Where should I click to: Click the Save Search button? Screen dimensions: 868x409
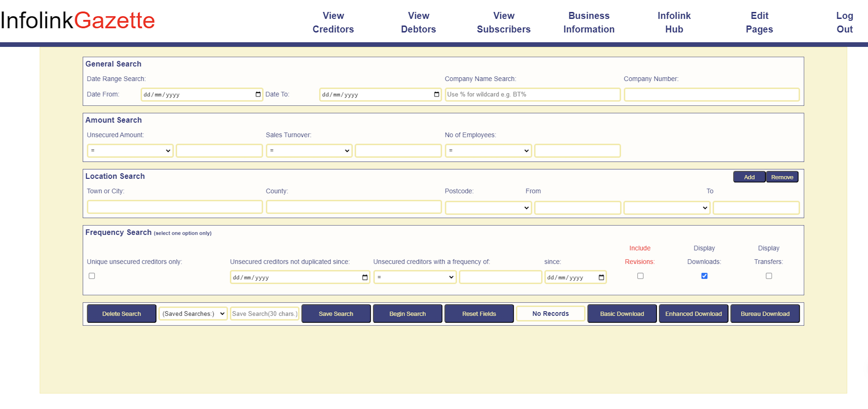point(336,314)
